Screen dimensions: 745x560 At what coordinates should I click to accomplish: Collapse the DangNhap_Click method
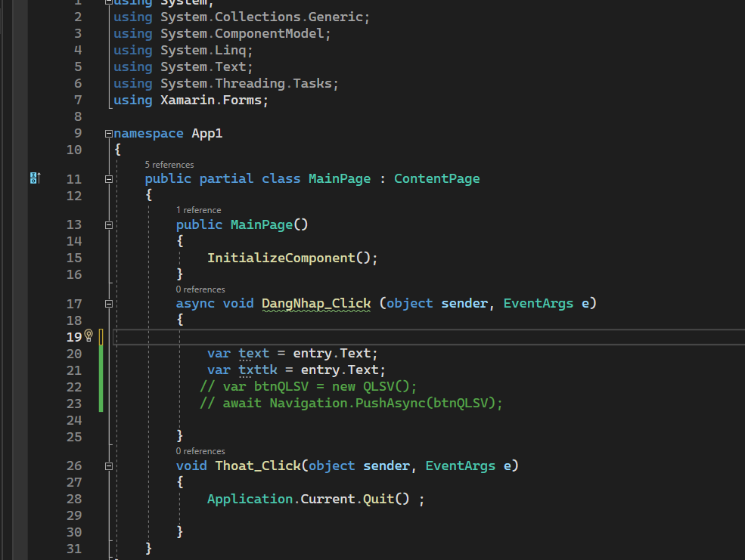tap(108, 303)
